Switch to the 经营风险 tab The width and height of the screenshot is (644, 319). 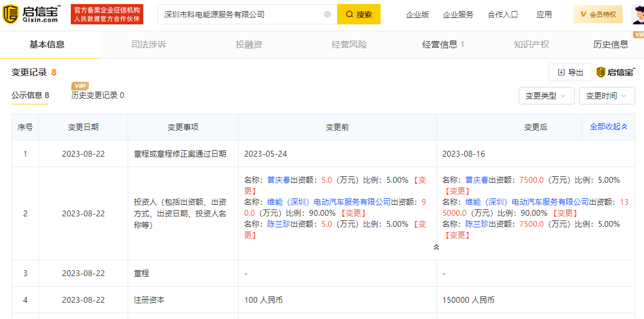[349, 45]
